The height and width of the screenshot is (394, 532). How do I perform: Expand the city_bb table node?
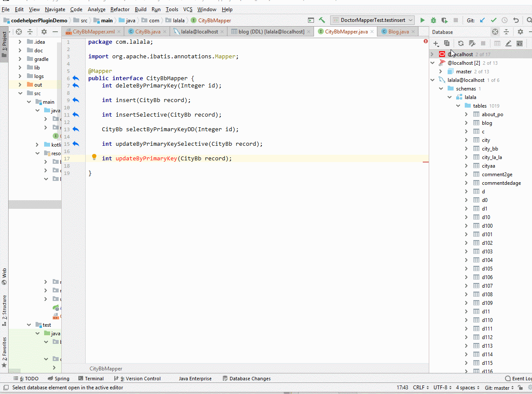(x=466, y=149)
